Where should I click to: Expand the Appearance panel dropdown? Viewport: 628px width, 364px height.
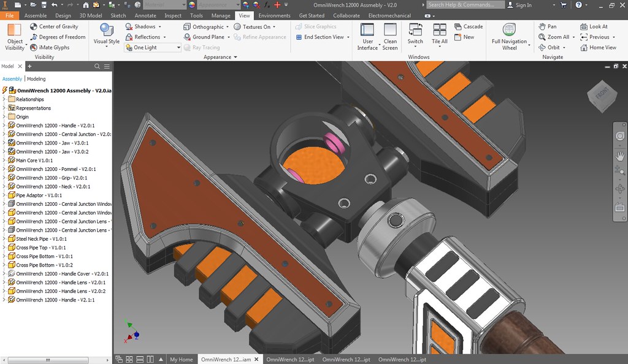pyautogui.click(x=235, y=57)
